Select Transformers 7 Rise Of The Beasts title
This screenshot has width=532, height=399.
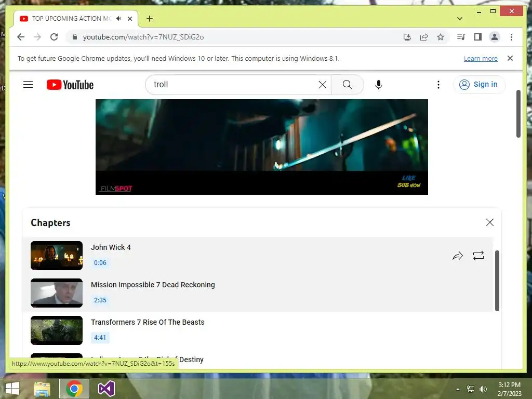click(148, 322)
